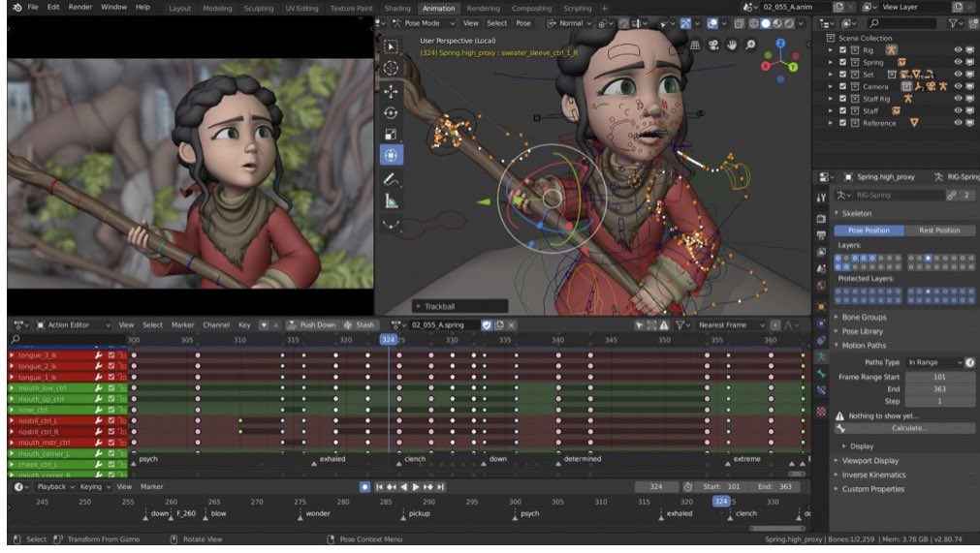Open the Channel menu in Action Editor
Viewport: 980px width, 553px height.
click(216, 325)
